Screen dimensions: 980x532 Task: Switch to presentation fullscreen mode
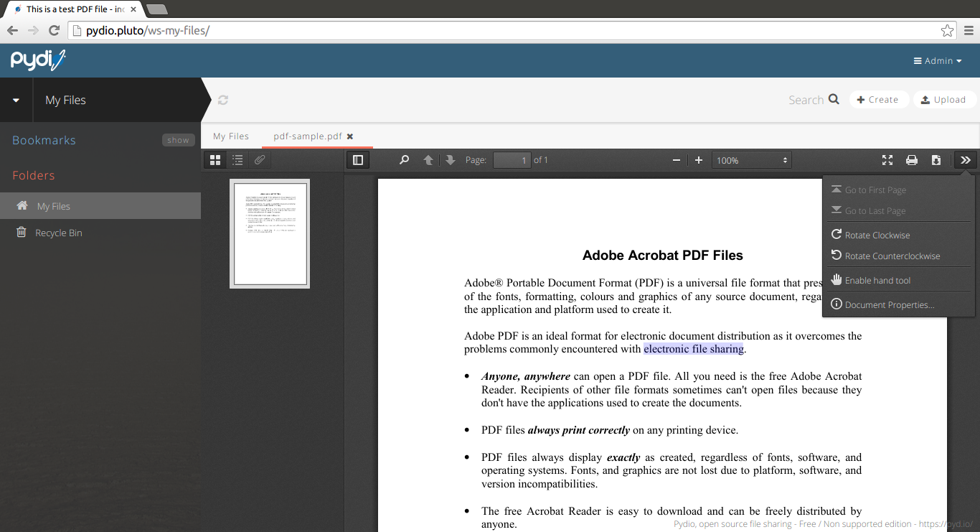tap(887, 160)
